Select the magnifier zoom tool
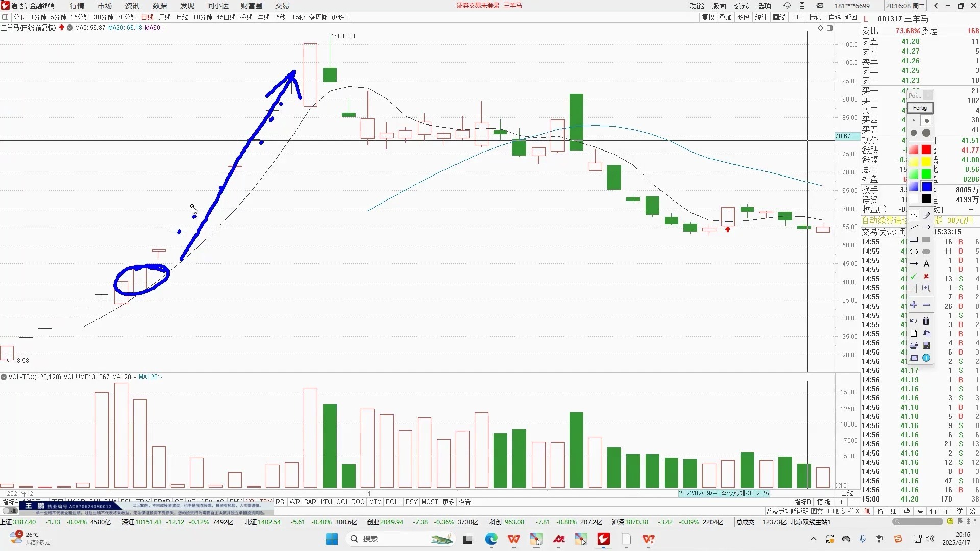The image size is (980, 551). pos(926,288)
